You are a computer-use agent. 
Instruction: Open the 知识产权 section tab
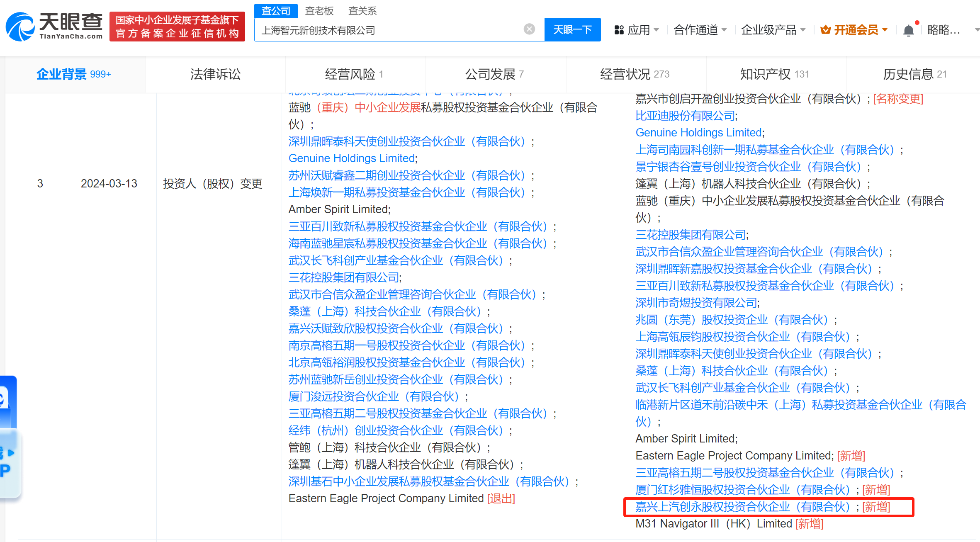coord(774,74)
